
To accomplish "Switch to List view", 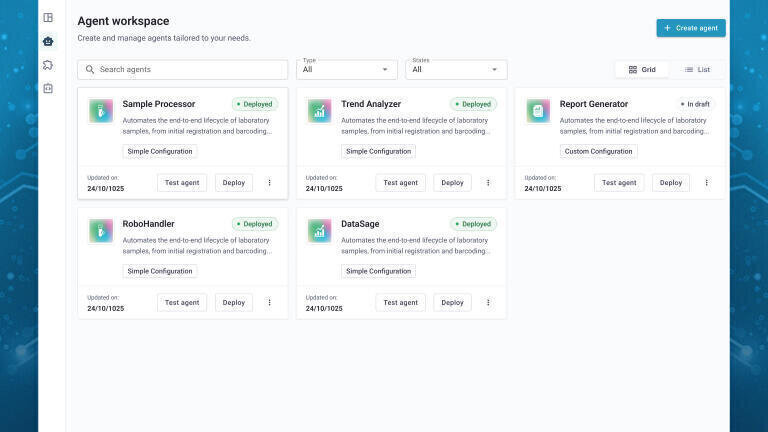I will [x=697, y=70].
